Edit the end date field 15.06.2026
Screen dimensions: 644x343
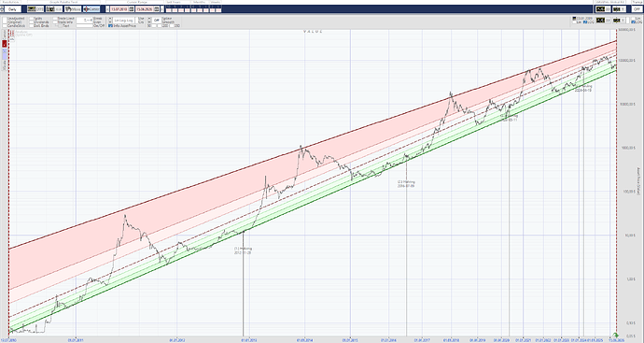point(144,9)
